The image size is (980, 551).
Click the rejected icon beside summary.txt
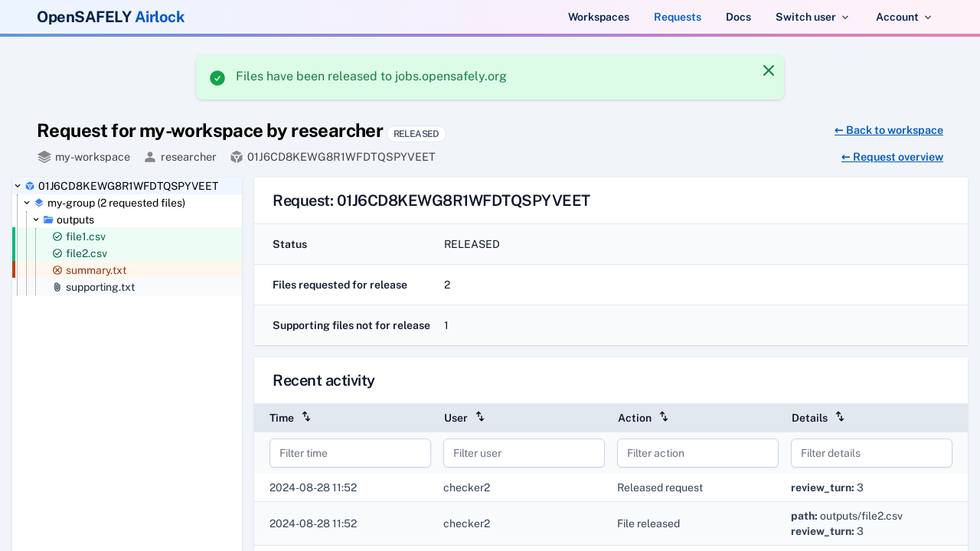coord(57,270)
